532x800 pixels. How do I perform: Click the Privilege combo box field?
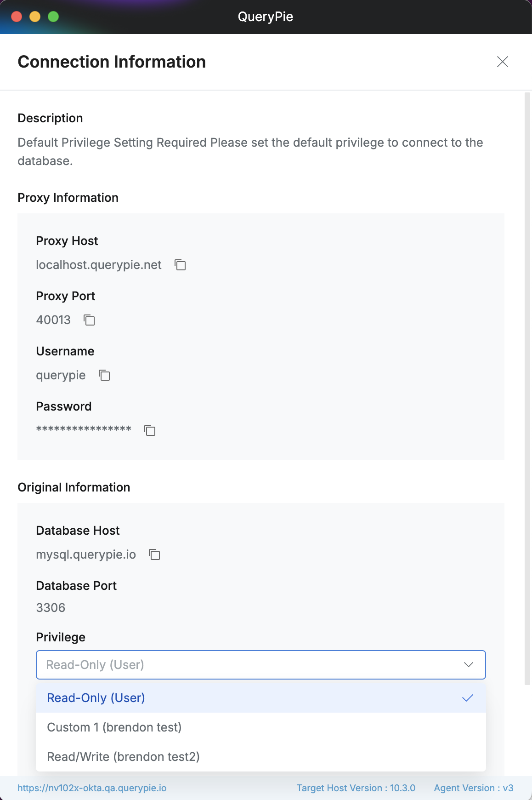248,665
